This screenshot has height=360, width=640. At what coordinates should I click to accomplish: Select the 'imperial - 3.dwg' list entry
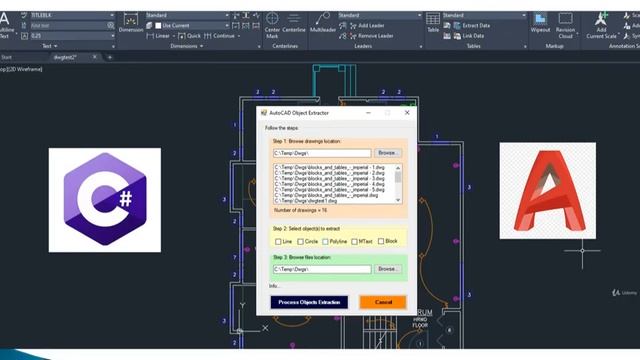[330, 179]
